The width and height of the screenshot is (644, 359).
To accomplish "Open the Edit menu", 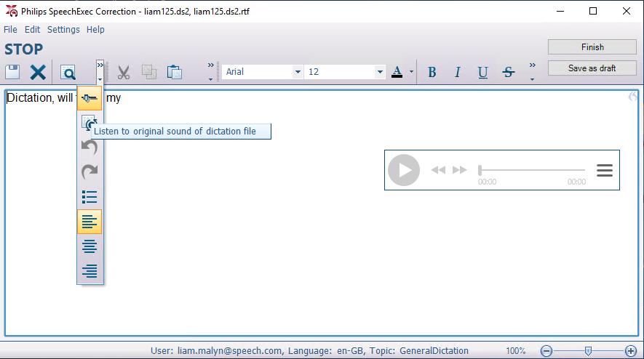I will (x=32, y=30).
